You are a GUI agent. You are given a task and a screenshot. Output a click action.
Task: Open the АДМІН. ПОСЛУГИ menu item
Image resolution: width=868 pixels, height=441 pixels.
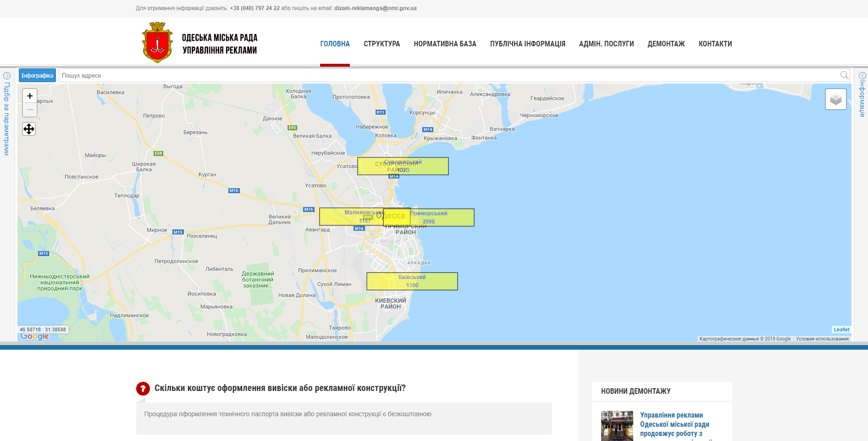click(606, 44)
